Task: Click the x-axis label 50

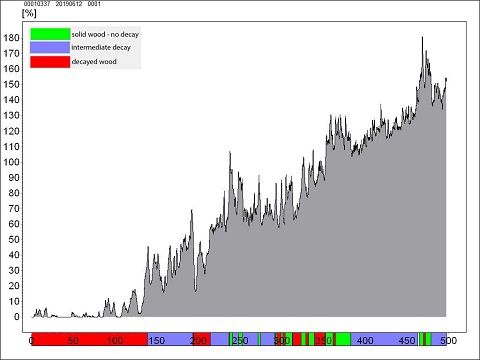Action: (73, 340)
